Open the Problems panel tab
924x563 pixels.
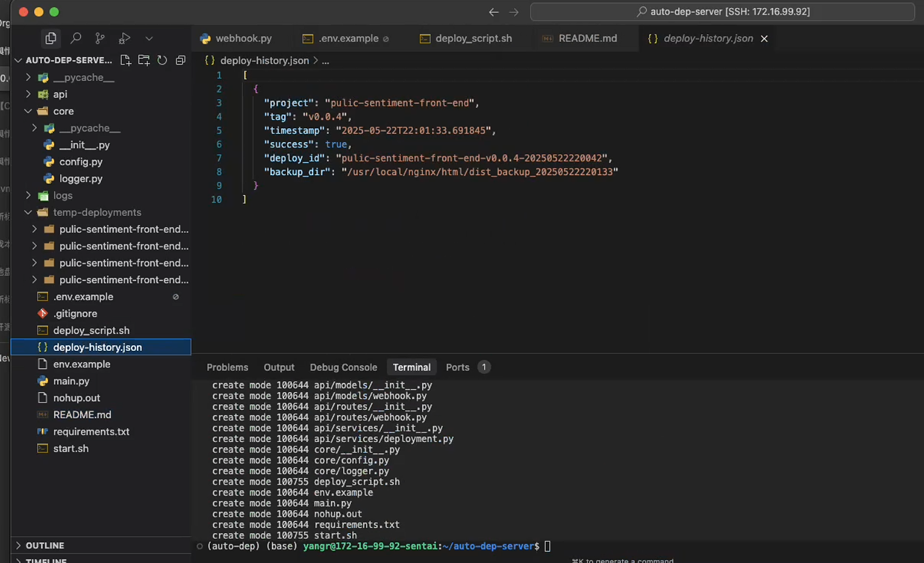[227, 367]
